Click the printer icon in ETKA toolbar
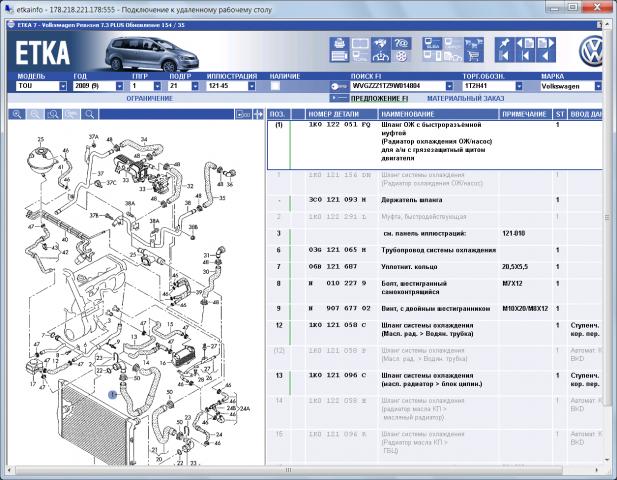The height and width of the screenshot is (480, 617). coord(339,43)
